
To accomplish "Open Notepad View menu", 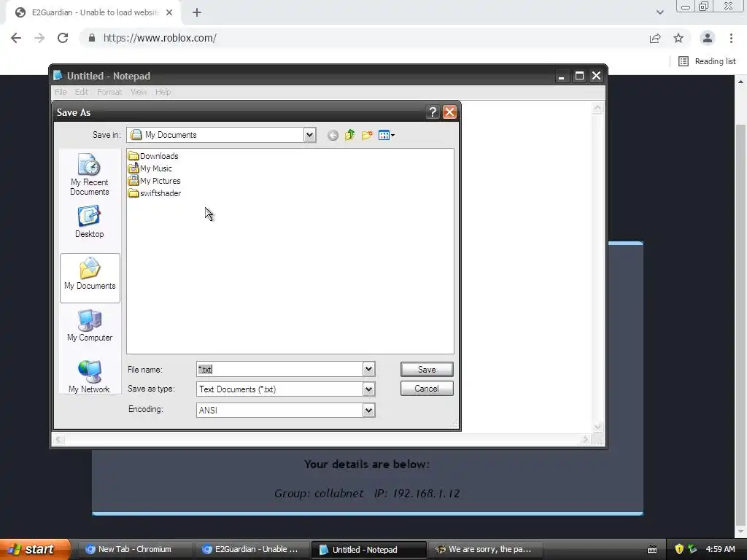I will pyautogui.click(x=139, y=92).
